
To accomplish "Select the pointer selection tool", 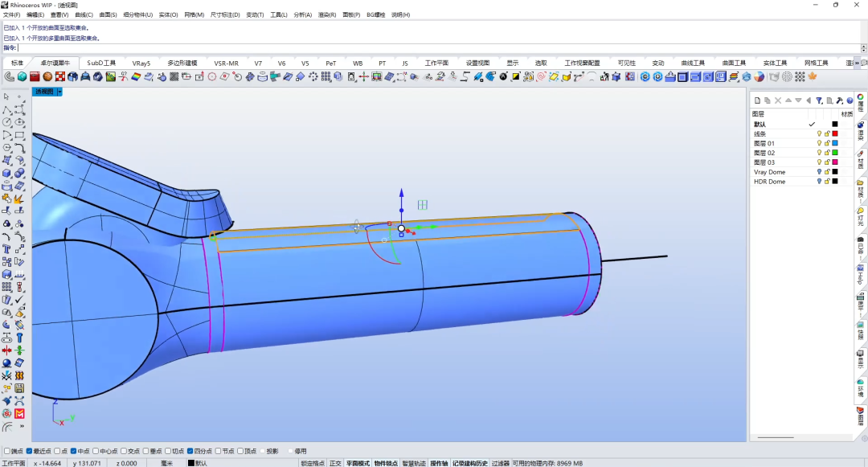I will coord(6,96).
